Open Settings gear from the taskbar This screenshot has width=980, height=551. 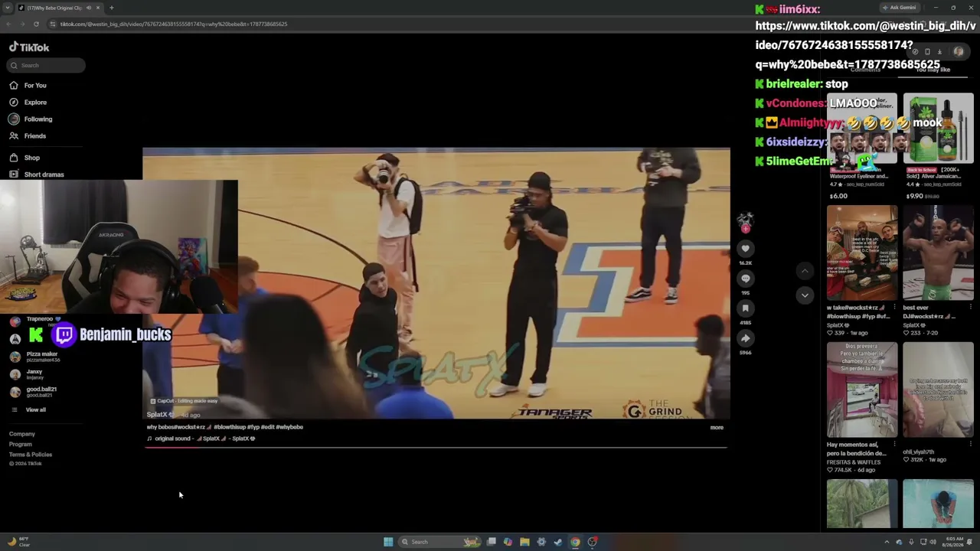[541, 542]
